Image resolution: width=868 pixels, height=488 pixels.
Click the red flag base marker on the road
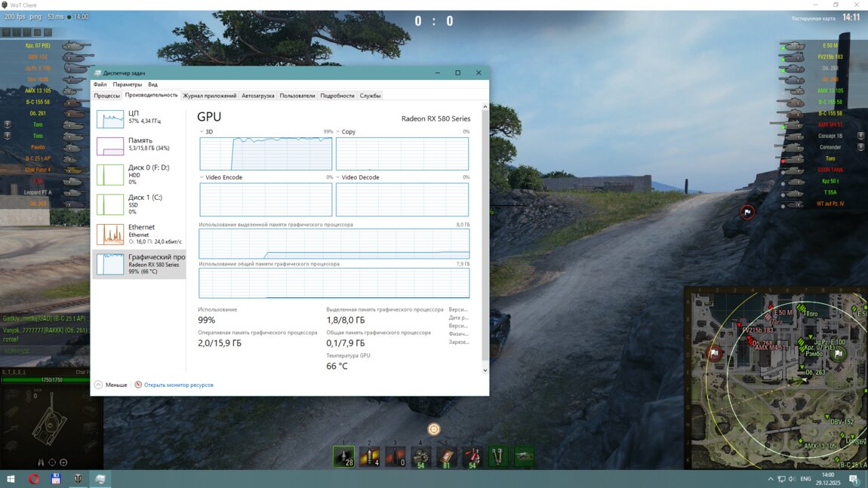[747, 213]
